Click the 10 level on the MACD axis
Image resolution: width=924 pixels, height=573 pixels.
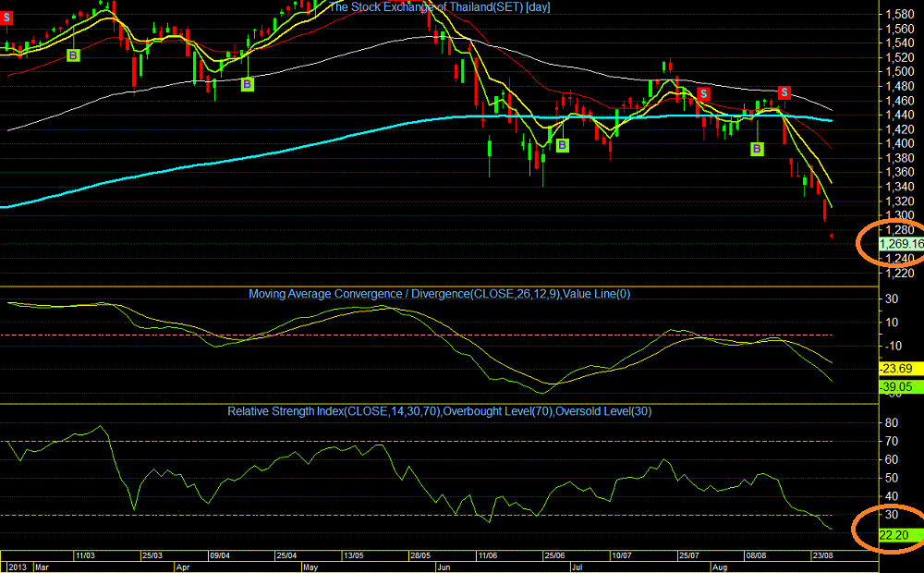pyautogui.click(x=893, y=322)
